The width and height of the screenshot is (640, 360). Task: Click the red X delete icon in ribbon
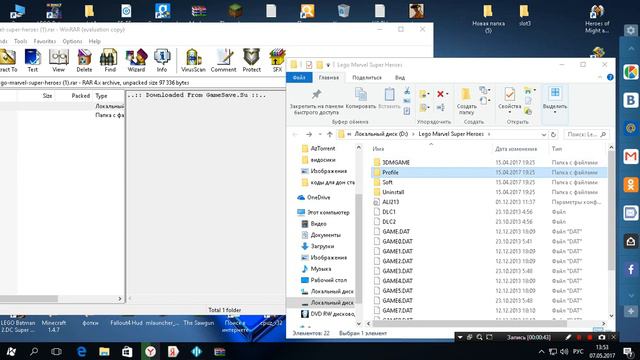tap(441, 94)
